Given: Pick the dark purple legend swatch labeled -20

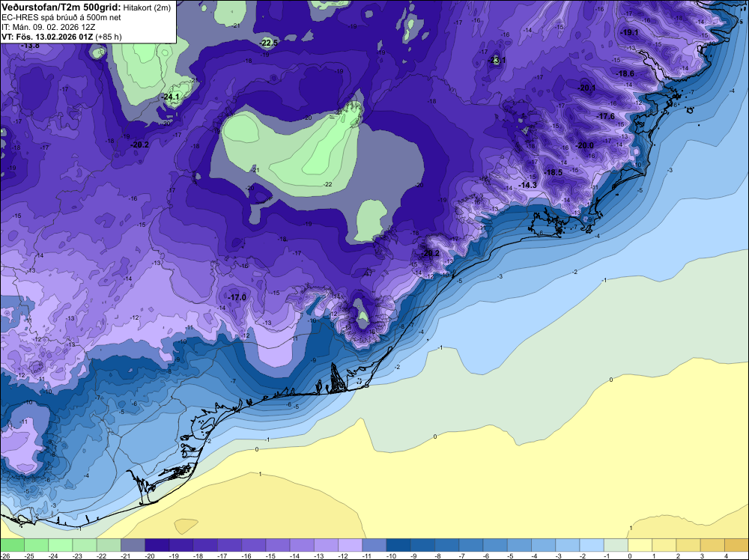Looking at the screenshot, I should [x=157, y=545].
